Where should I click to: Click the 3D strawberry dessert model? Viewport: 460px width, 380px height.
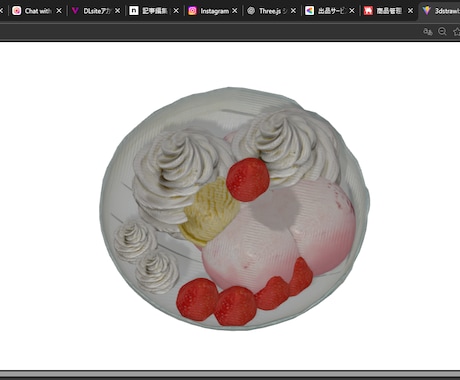[235, 209]
